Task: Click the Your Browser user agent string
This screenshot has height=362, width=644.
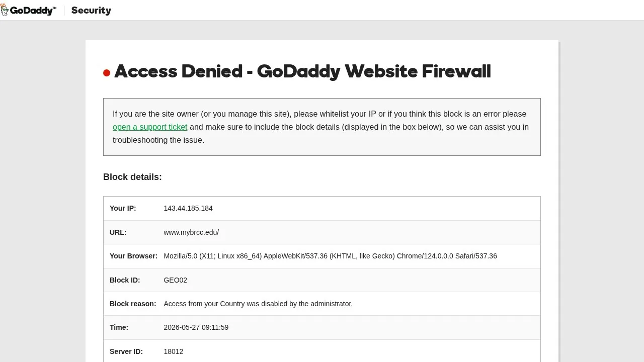Action: [330, 256]
